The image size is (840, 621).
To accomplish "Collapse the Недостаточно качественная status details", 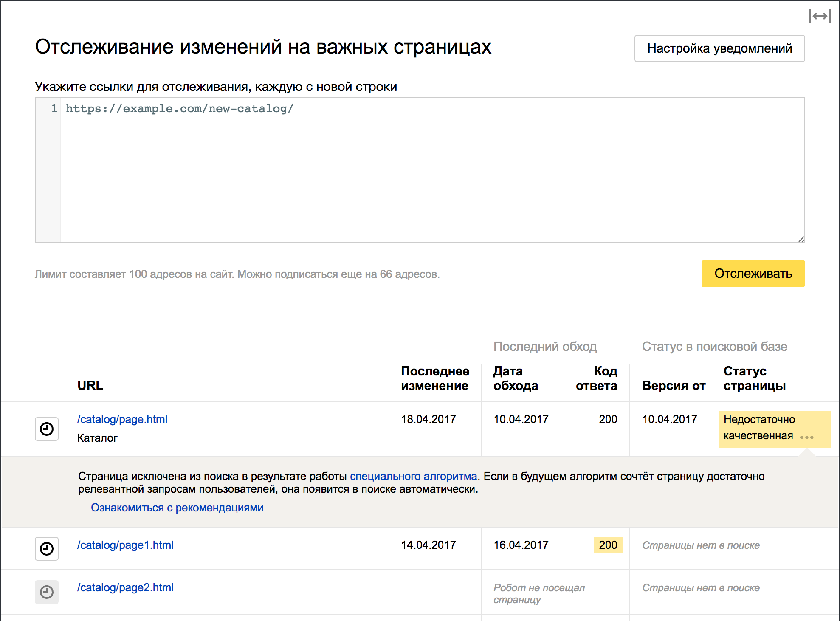I will [x=758, y=427].
